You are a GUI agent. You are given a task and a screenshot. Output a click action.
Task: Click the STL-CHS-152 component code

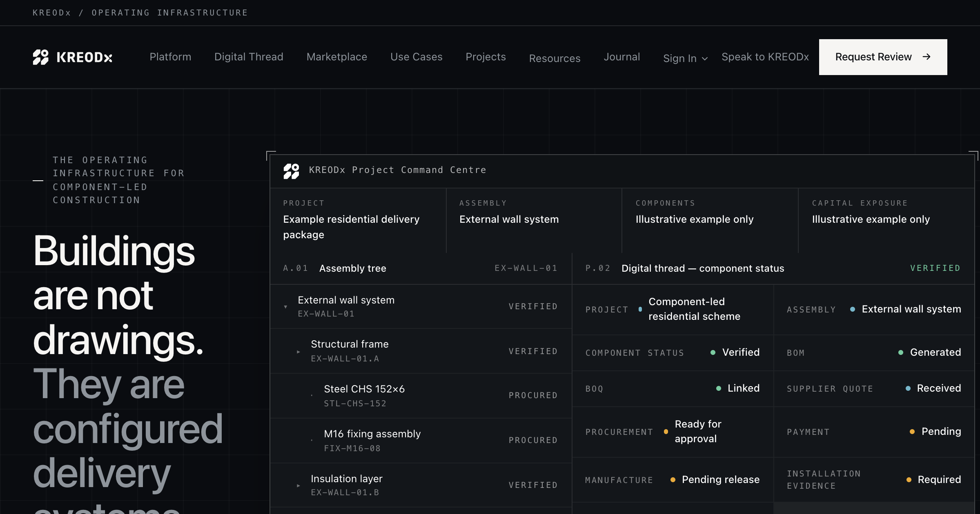point(355,403)
